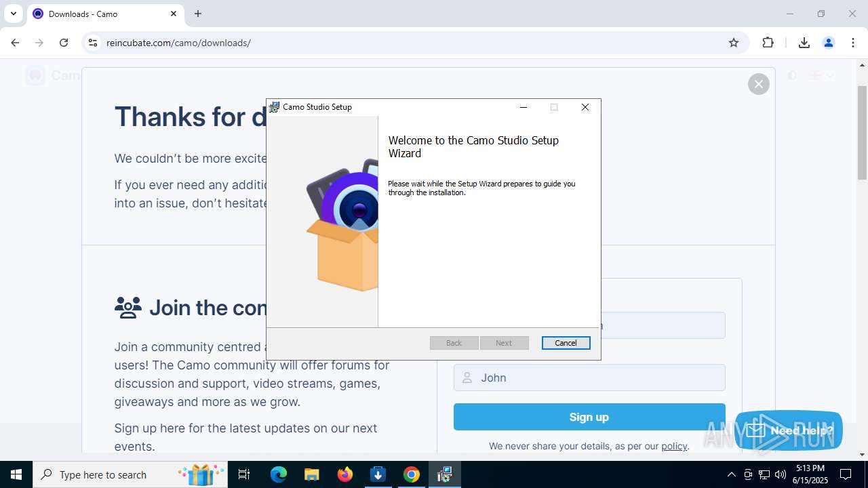Open File Explorer from the taskbar
868x488 pixels.
[311, 474]
